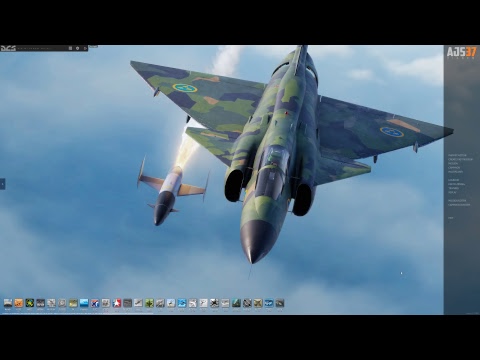Viewport: 480px width, 360px height.
Task: Open the Encyclopedia menu entry
Action: coord(456,184)
